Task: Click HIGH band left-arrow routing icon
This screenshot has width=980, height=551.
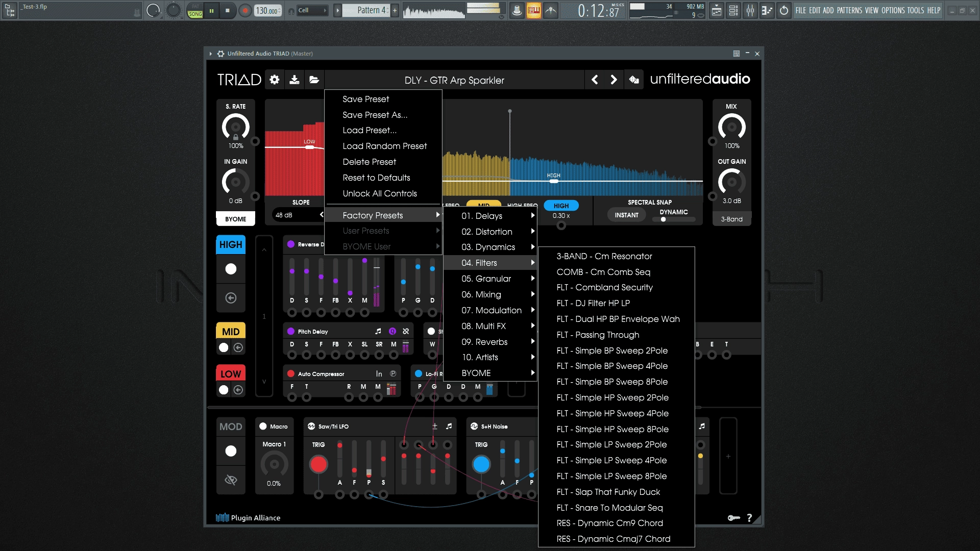Action: click(x=231, y=298)
